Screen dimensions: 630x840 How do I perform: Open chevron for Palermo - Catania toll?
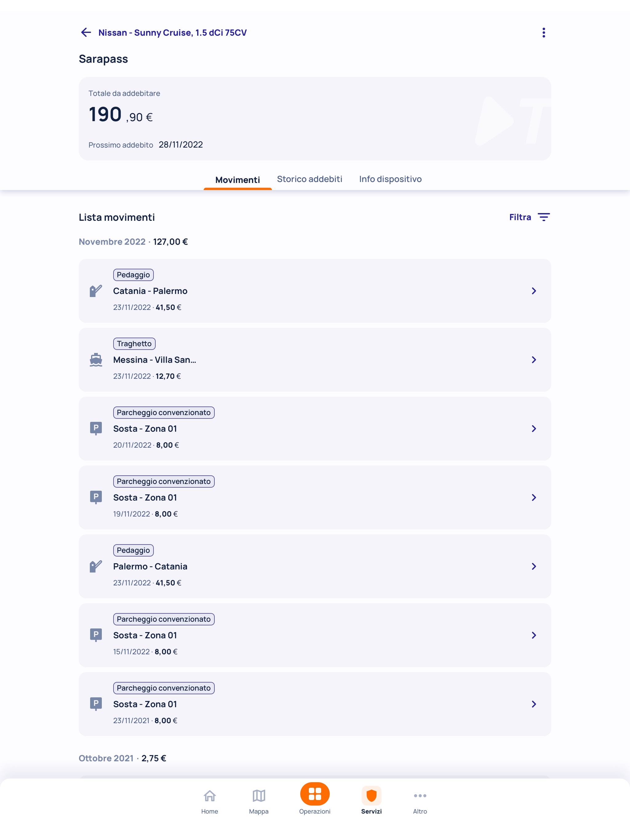click(533, 567)
